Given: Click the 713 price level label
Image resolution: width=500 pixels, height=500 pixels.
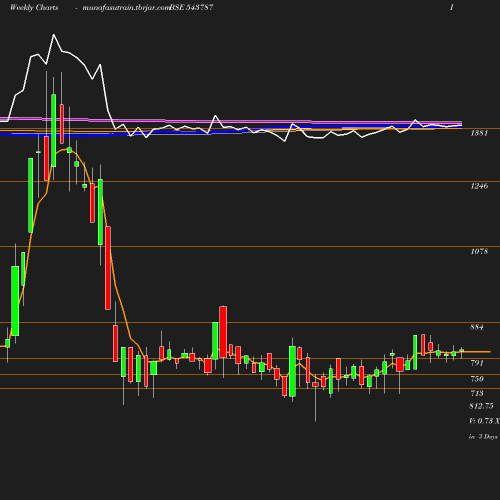Looking at the screenshot, I should 477,393.
